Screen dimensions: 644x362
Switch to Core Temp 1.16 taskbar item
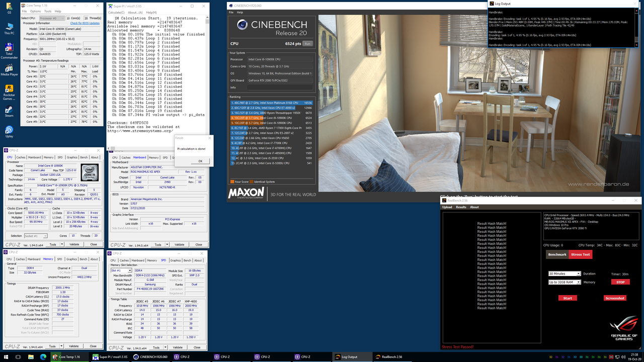(x=70, y=357)
